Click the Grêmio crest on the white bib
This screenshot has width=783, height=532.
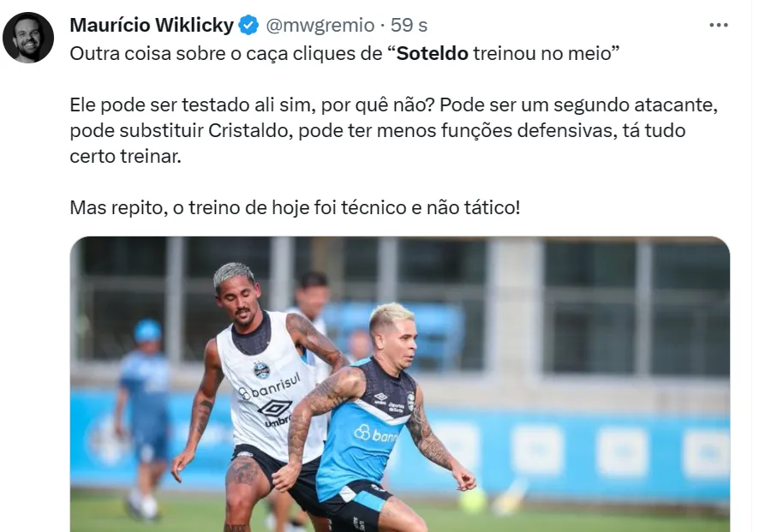click(261, 369)
